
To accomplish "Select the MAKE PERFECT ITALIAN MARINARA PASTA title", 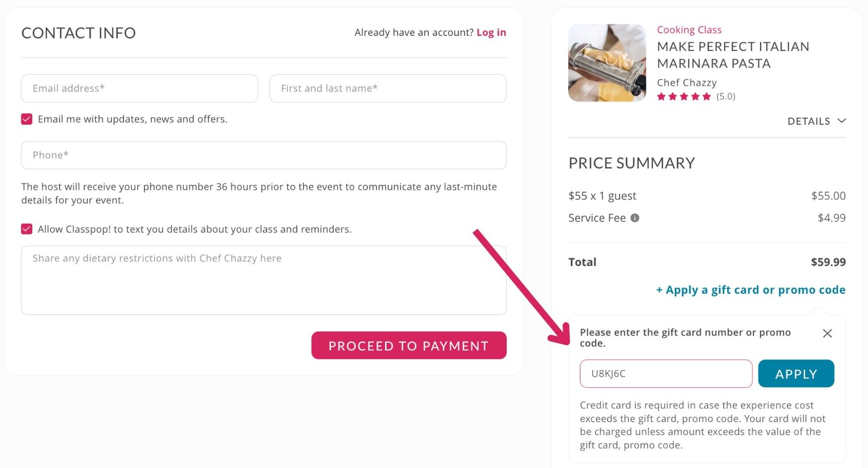I will tap(733, 55).
